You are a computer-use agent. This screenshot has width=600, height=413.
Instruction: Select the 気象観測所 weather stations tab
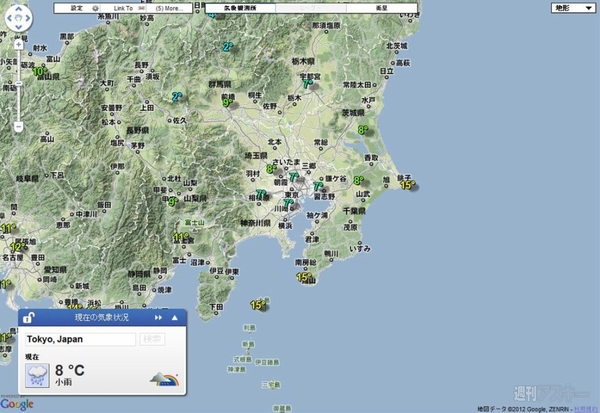click(x=240, y=8)
